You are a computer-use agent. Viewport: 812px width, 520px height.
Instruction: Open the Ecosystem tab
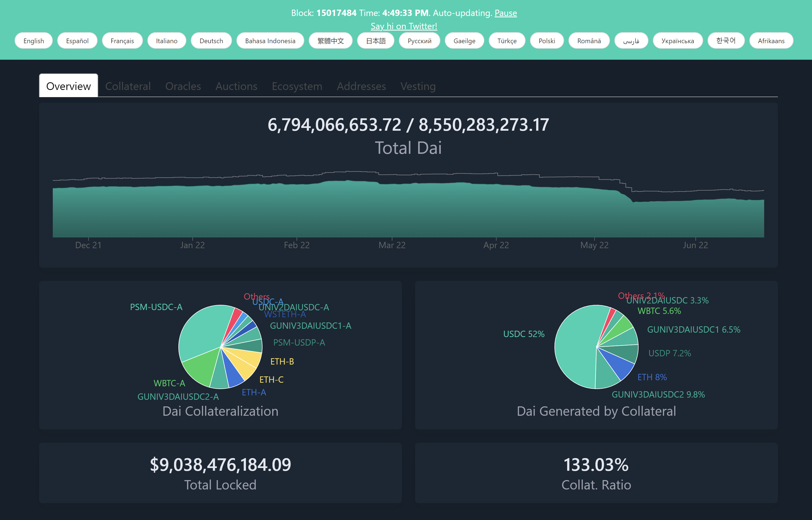pos(297,86)
